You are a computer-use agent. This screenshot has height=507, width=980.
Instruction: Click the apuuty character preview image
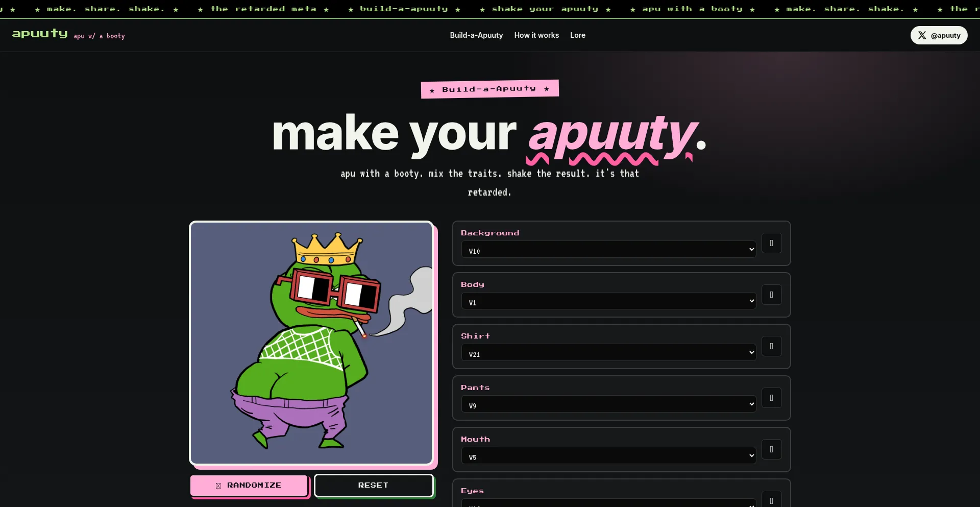click(311, 343)
